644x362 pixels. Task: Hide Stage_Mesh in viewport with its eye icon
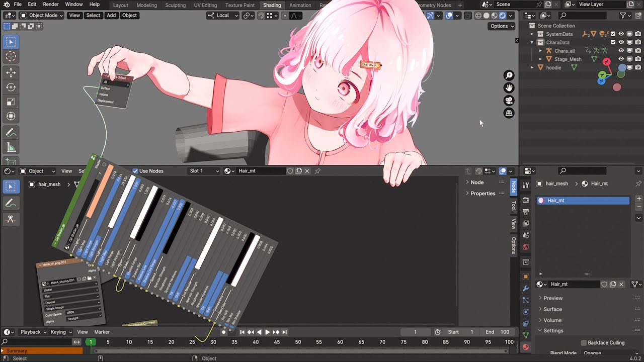[621, 59]
